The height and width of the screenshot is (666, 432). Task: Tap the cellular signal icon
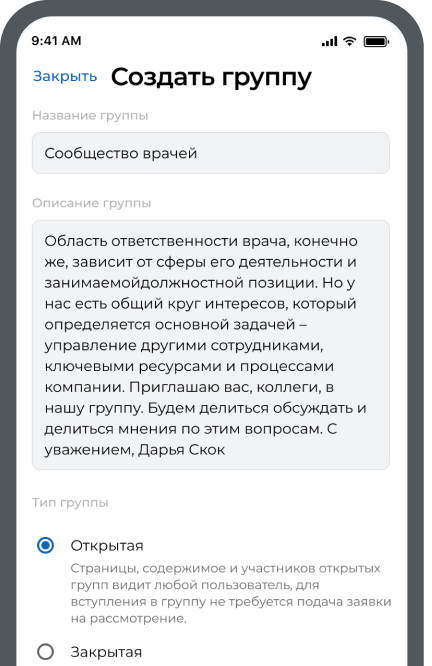[329, 41]
